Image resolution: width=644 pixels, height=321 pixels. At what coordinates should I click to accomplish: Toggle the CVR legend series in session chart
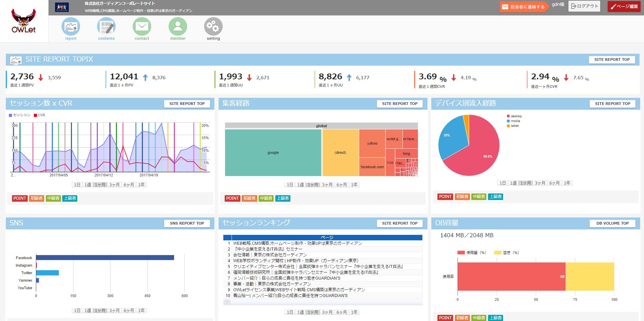pos(40,115)
